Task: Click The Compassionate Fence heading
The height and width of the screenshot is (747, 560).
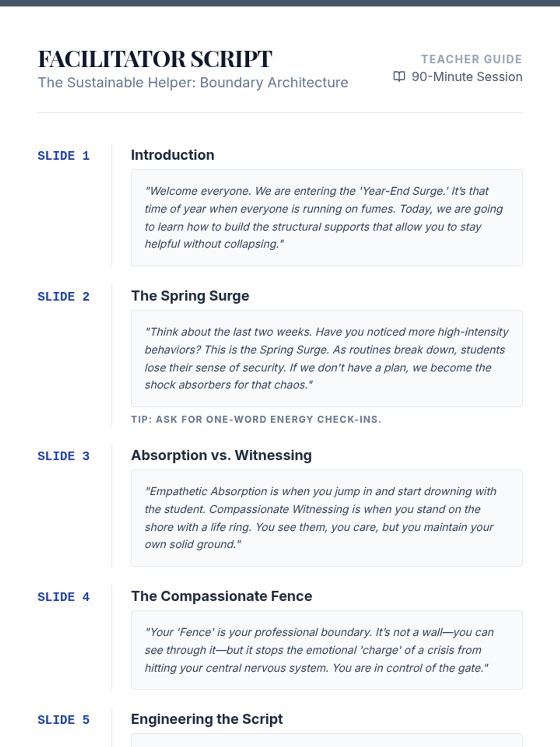Action: pos(222,596)
